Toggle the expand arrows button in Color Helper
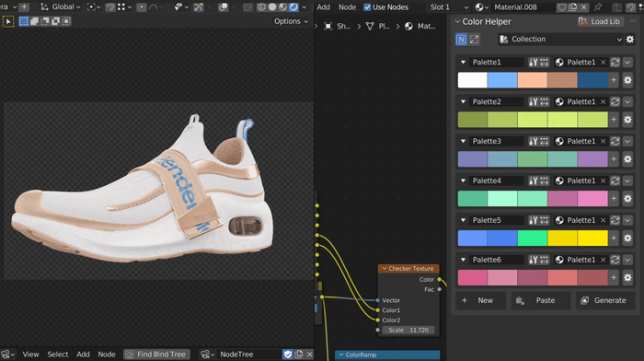Viewport: 644px width, 361px height. tap(474, 39)
